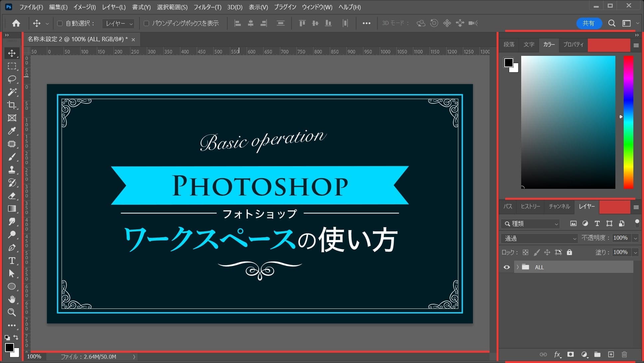The height and width of the screenshot is (363, 644).
Task: Select the Clone Stamp tool
Action: (12, 170)
